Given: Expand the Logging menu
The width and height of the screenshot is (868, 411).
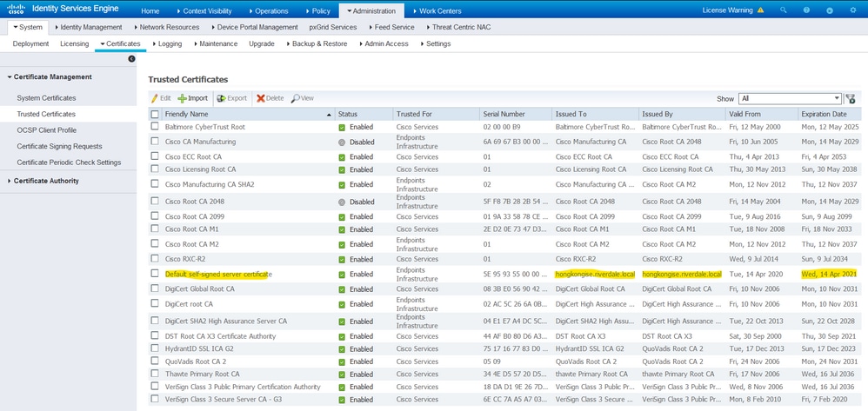Looking at the screenshot, I should [167, 43].
